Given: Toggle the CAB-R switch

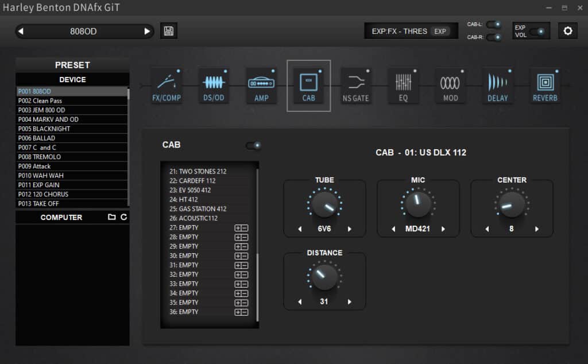Looking at the screenshot, I should coord(494,37).
